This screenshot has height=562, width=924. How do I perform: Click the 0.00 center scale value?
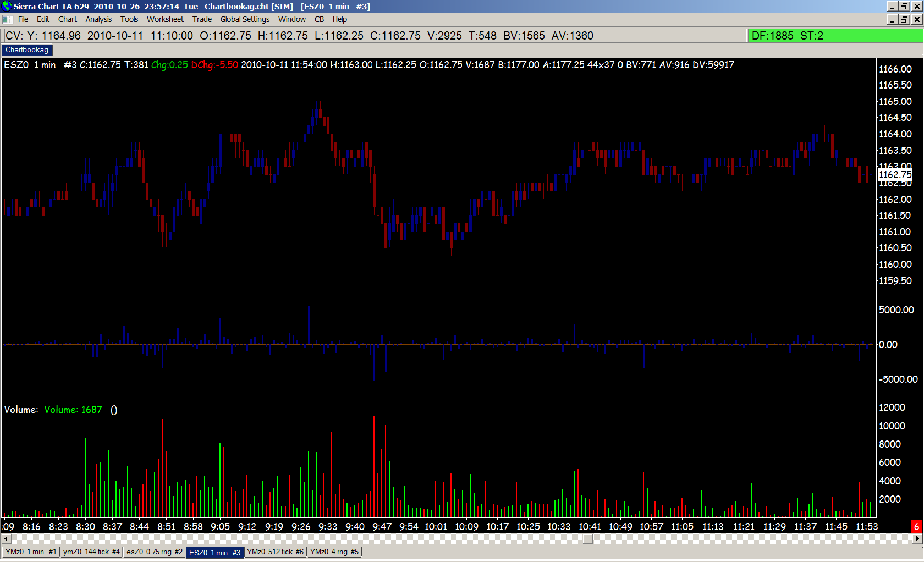(x=888, y=345)
